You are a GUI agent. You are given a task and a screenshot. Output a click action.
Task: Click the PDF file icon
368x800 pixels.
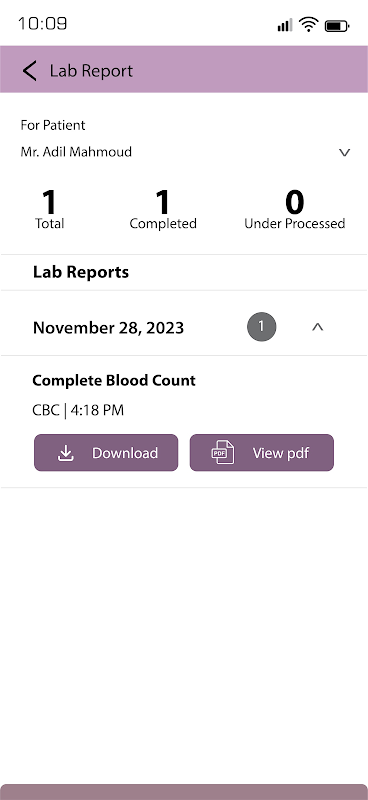coord(223,453)
